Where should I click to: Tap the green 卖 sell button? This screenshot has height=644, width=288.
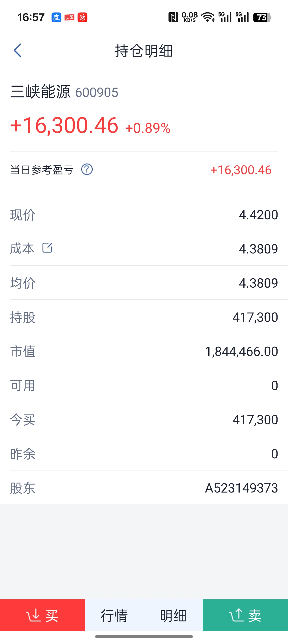point(245,615)
